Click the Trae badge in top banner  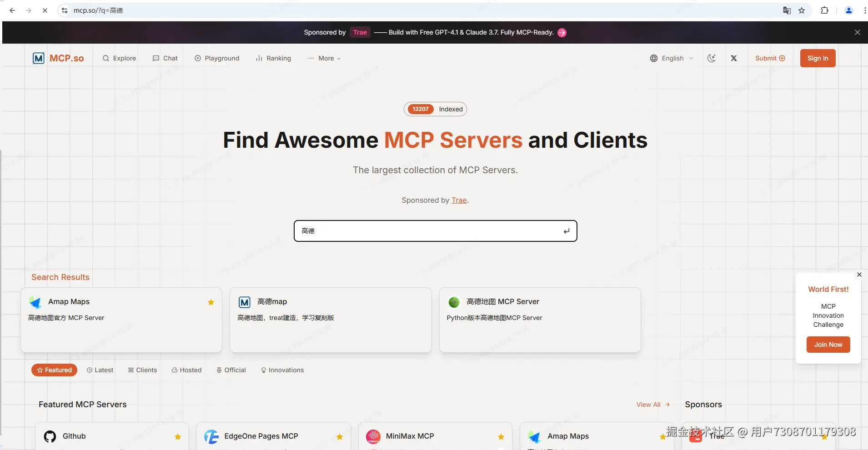click(360, 32)
